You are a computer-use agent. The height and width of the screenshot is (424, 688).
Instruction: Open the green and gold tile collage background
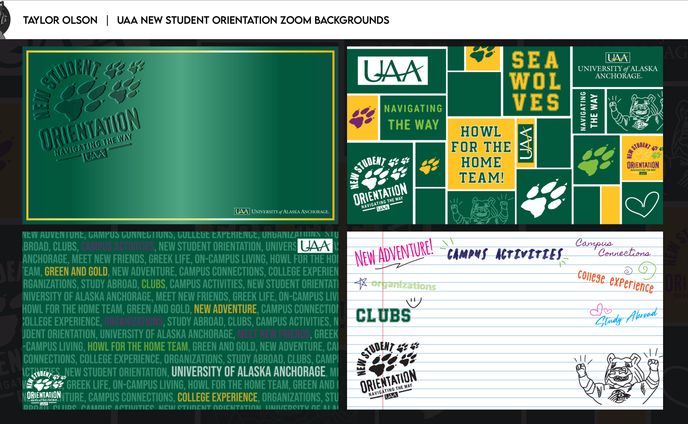pos(505,135)
